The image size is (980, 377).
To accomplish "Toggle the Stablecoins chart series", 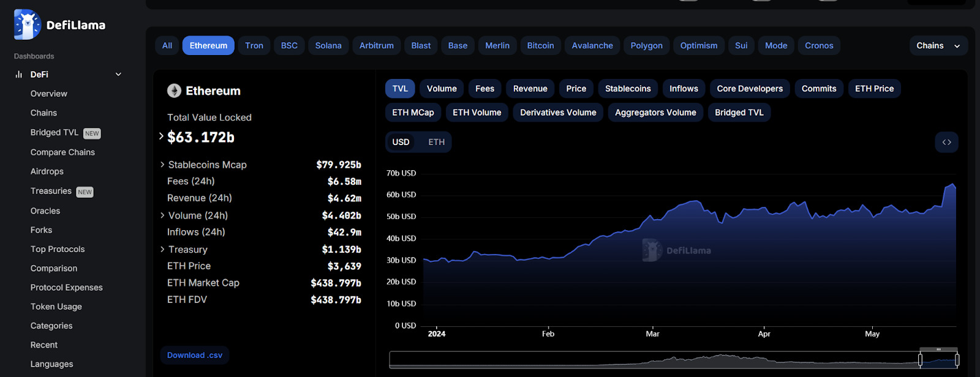I will (628, 89).
